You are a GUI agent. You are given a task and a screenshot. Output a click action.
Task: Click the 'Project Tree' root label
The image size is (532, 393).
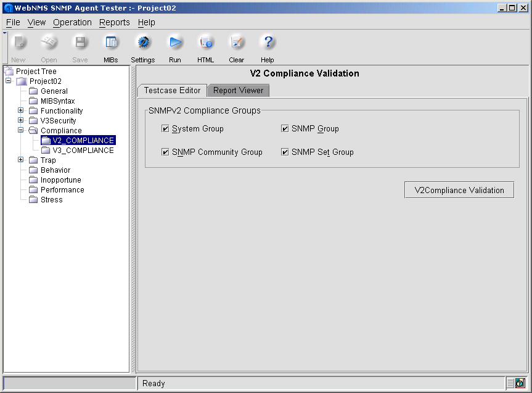click(36, 72)
